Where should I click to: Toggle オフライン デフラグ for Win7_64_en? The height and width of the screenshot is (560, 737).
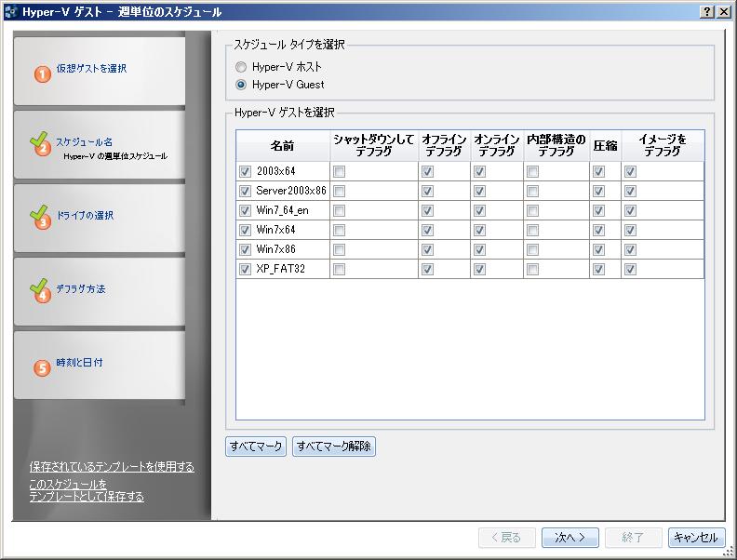click(427, 210)
